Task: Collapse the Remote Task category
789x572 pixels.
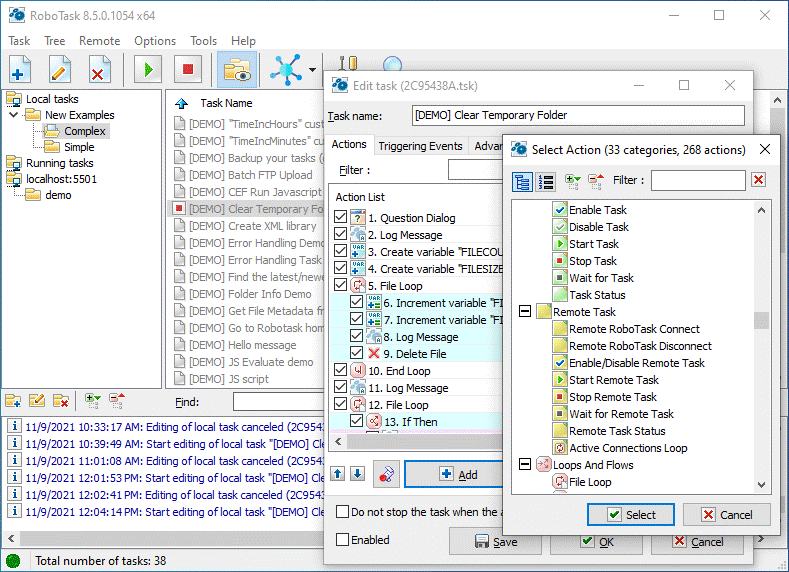Action: click(525, 311)
